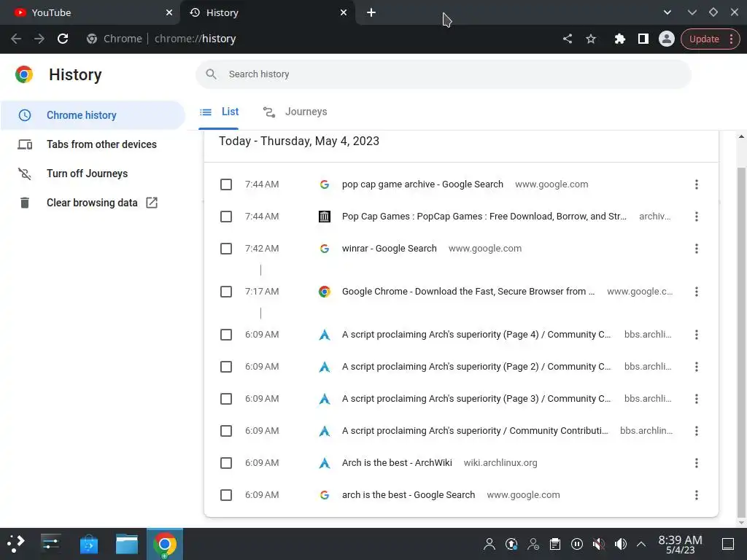This screenshot has width=747, height=560.
Task: Share this page via the share icon
Action: [x=567, y=39]
